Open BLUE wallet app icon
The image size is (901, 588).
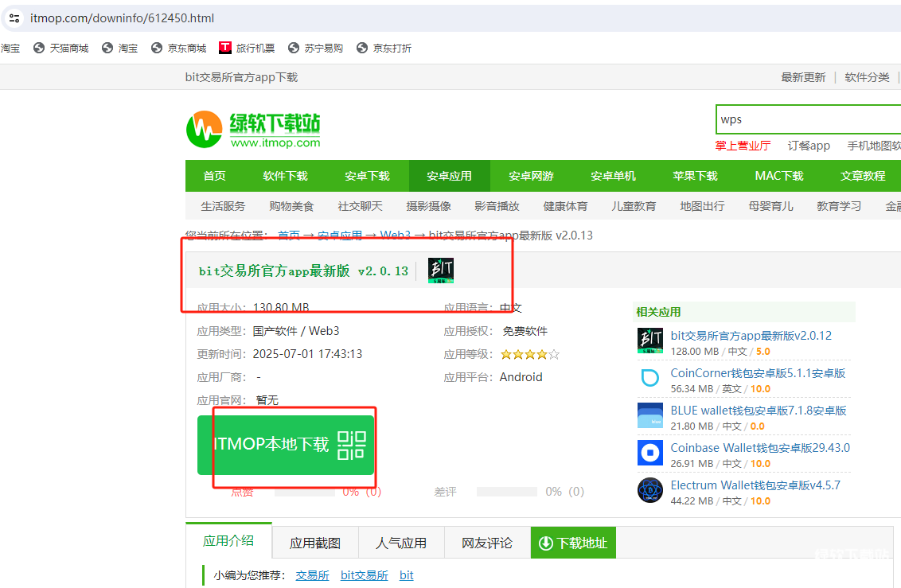click(650, 416)
